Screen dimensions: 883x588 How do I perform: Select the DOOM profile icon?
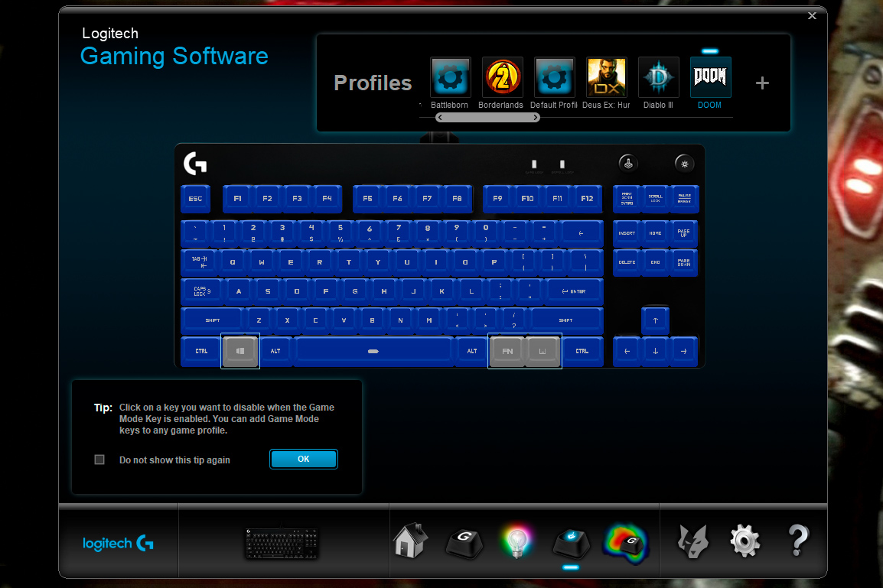710,76
